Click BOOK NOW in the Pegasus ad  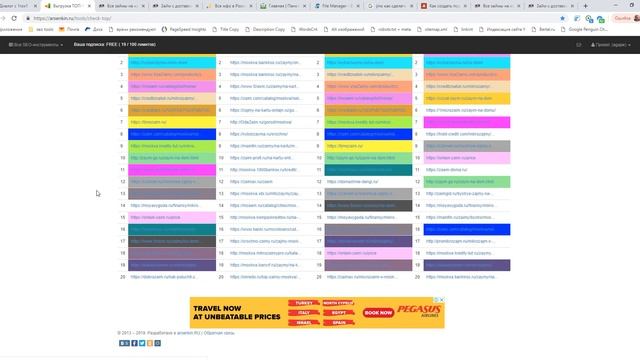pos(378,313)
